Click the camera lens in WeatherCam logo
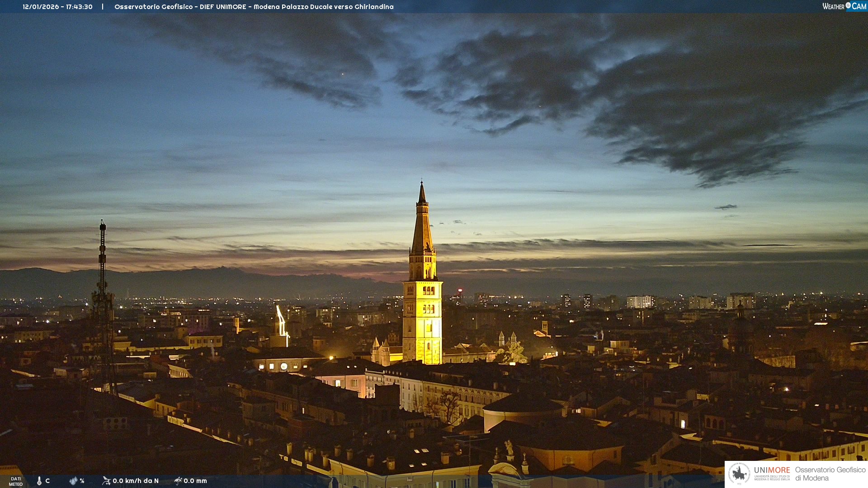The width and height of the screenshot is (868, 488). [x=848, y=5]
